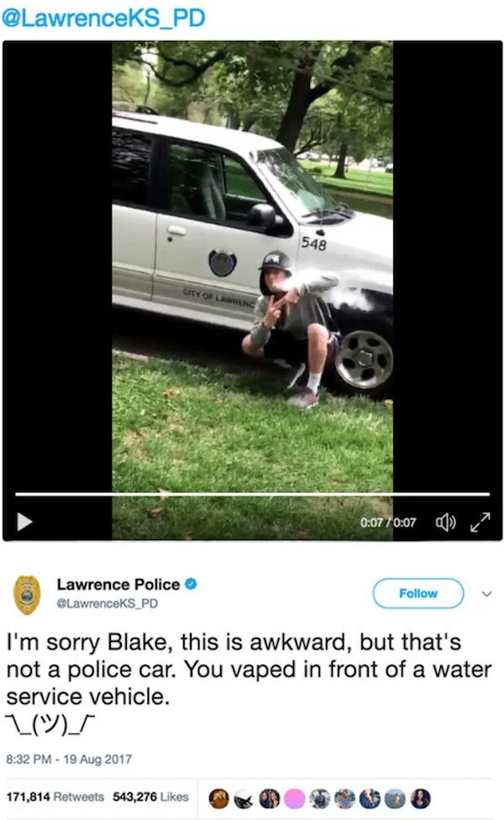Click the second liker avatar with the bird

(244, 798)
